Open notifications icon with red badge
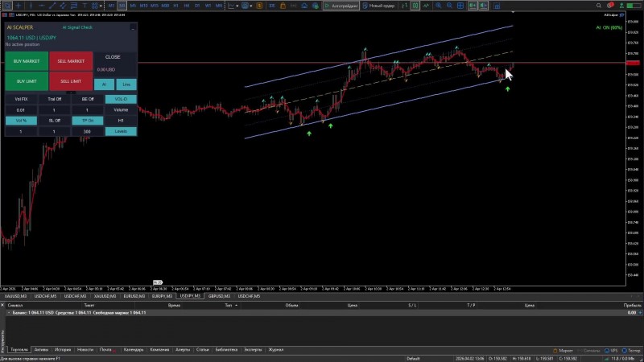Screen dimensions: 644x362 (610, 6)
